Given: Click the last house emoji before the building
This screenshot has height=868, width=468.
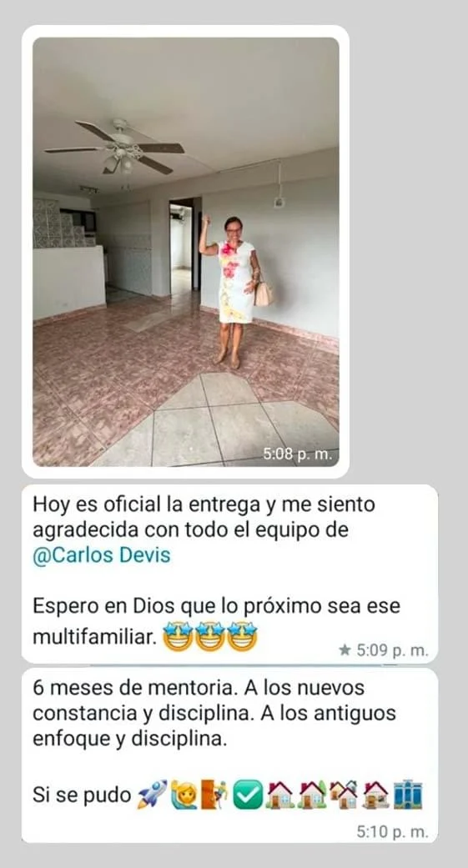Looking at the screenshot, I should click(375, 795).
